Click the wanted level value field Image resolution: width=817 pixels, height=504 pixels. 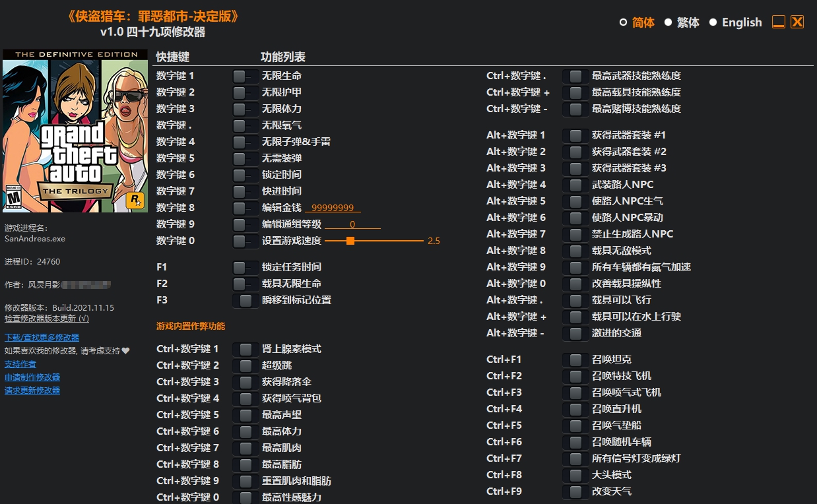(x=352, y=224)
